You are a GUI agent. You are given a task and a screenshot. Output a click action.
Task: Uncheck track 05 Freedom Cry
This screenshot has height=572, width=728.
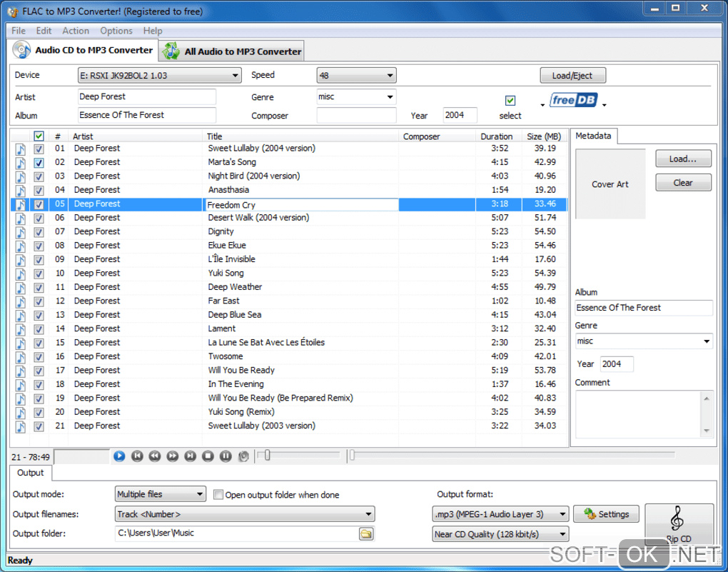(x=39, y=204)
